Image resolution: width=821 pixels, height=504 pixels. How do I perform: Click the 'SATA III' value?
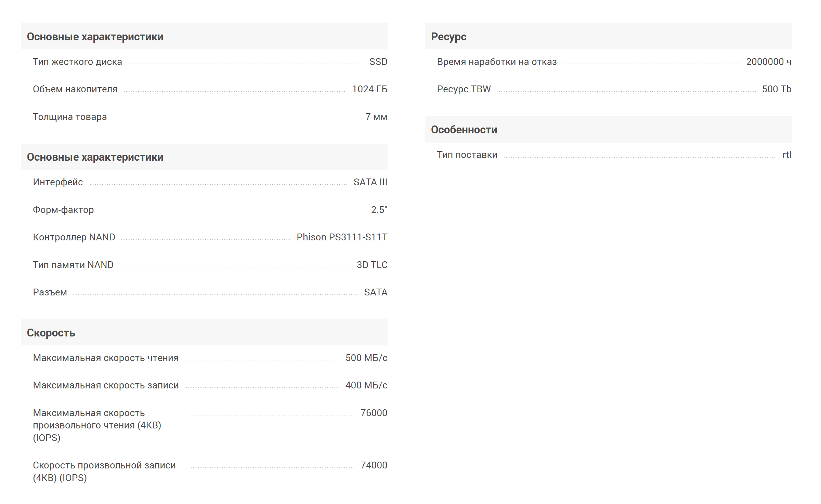[x=370, y=182]
